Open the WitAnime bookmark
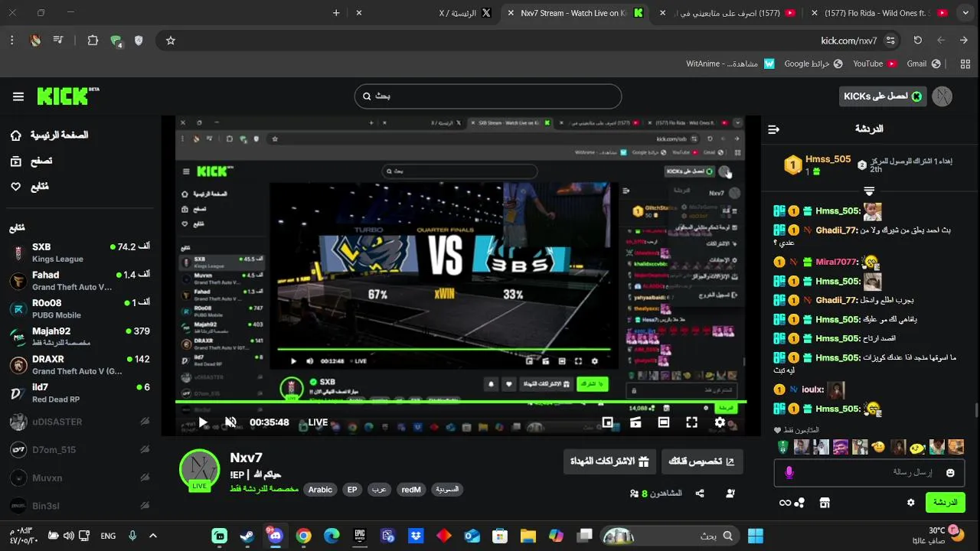 coord(730,64)
